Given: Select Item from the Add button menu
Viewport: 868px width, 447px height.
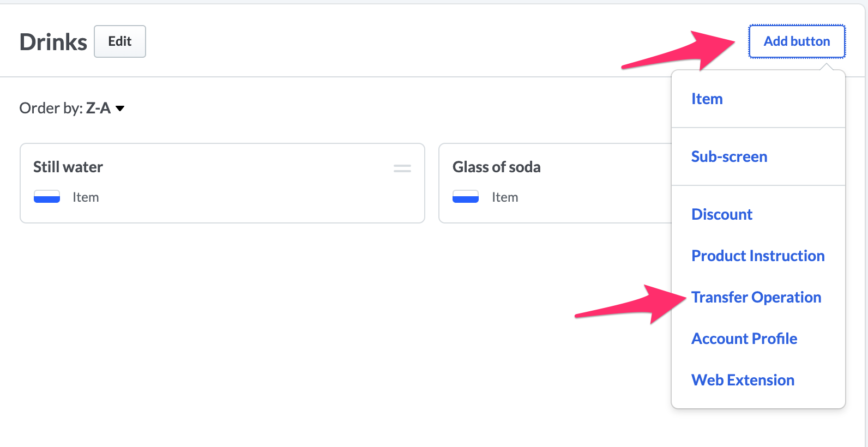Looking at the screenshot, I should (707, 99).
